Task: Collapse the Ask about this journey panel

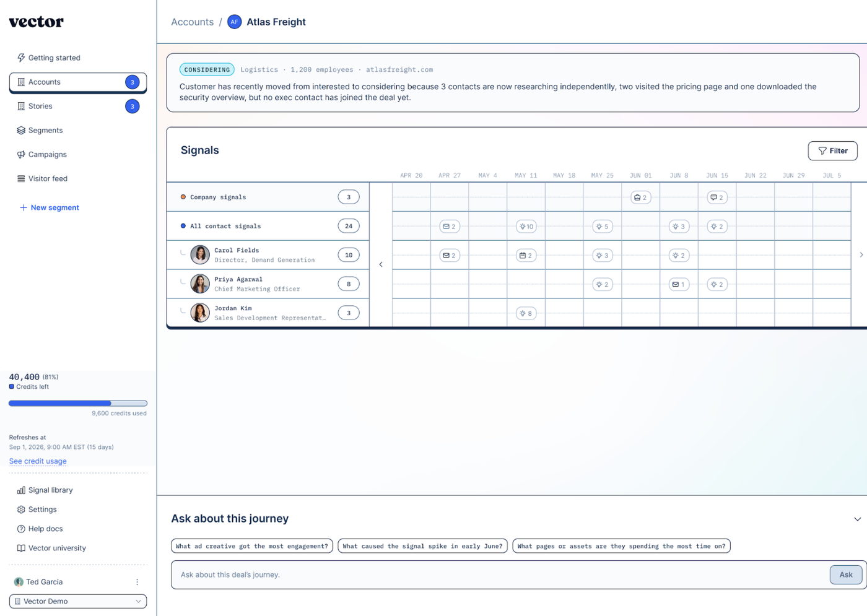Action: (x=857, y=519)
